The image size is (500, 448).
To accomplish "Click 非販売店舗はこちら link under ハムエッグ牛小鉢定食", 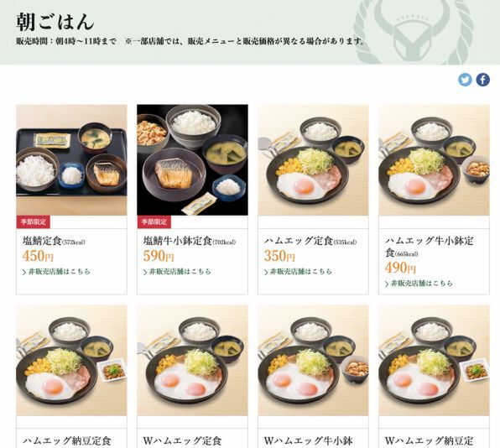I will pos(419,284).
